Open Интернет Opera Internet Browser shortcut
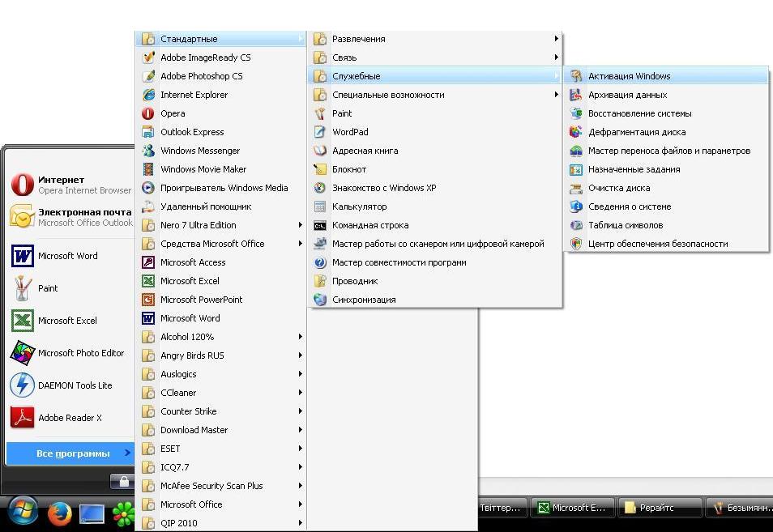Screen dimensions: 773x532 (71, 185)
